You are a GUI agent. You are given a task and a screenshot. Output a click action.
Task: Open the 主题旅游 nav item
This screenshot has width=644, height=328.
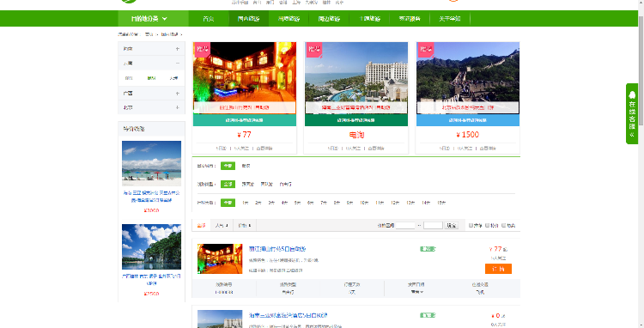369,19
